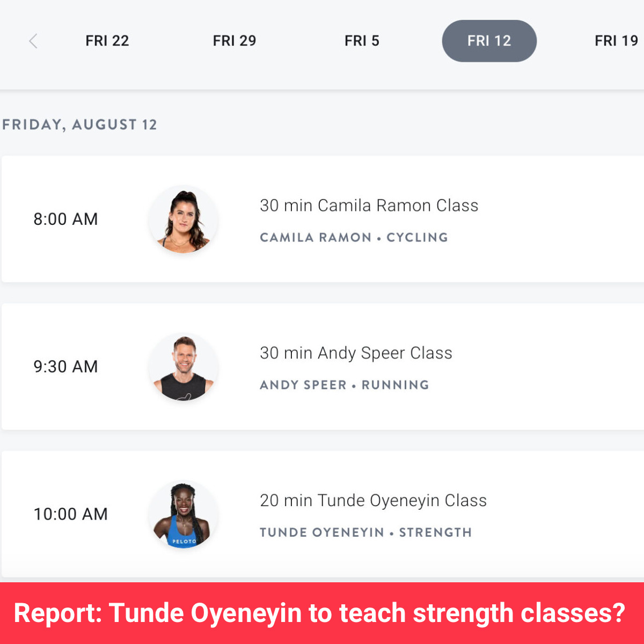This screenshot has width=644, height=644.
Task: Click the 9:30 AM class time
Action: click(65, 367)
